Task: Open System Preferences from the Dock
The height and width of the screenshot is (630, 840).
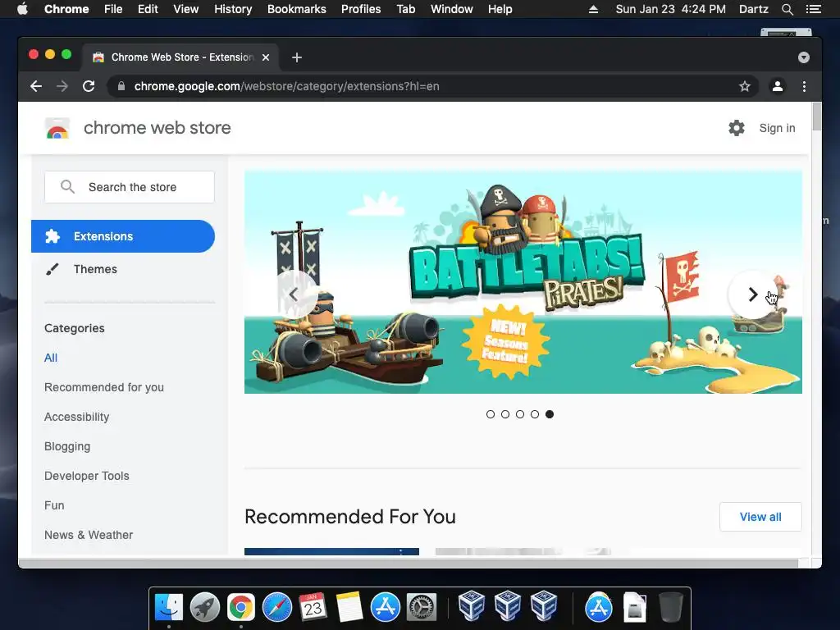Action: point(422,608)
